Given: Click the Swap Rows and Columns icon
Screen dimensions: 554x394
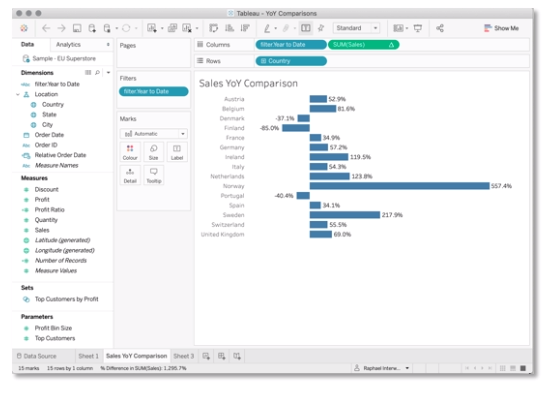Looking at the screenshot, I should 213,28.
